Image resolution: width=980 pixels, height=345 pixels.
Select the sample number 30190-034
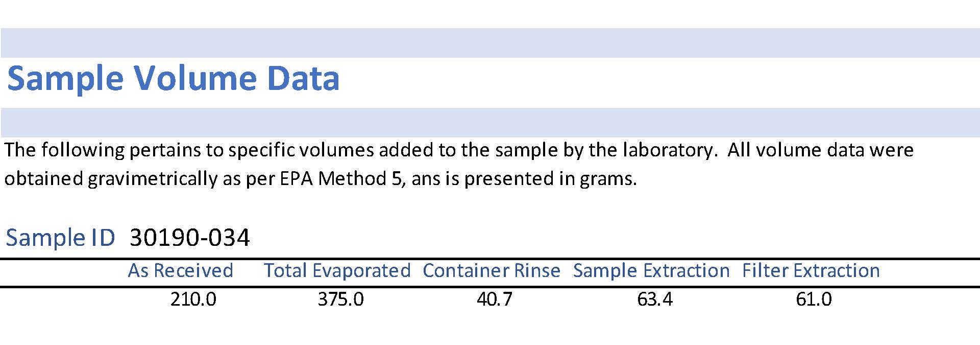tap(190, 238)
